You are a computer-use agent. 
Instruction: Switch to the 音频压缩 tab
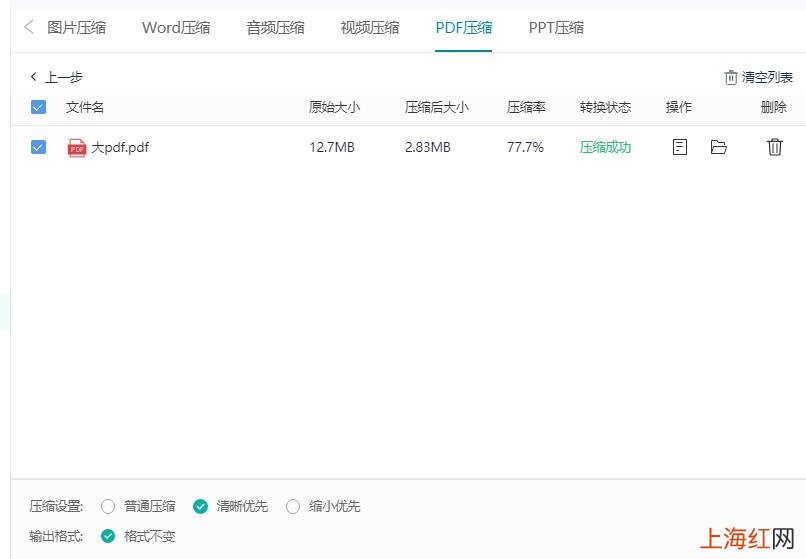pyautogui.click(x=276, y=27)
